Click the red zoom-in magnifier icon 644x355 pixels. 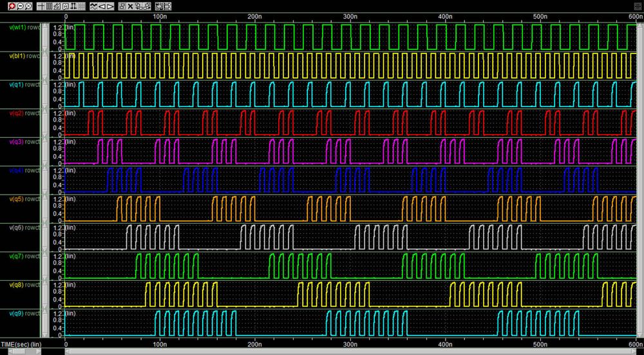[12, 6]
